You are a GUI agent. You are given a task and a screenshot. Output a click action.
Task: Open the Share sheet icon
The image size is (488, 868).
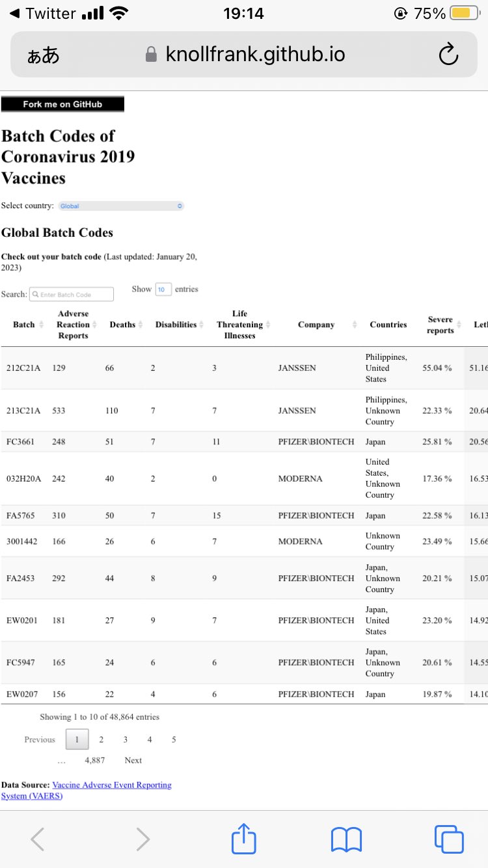click(x=244, y=837)
